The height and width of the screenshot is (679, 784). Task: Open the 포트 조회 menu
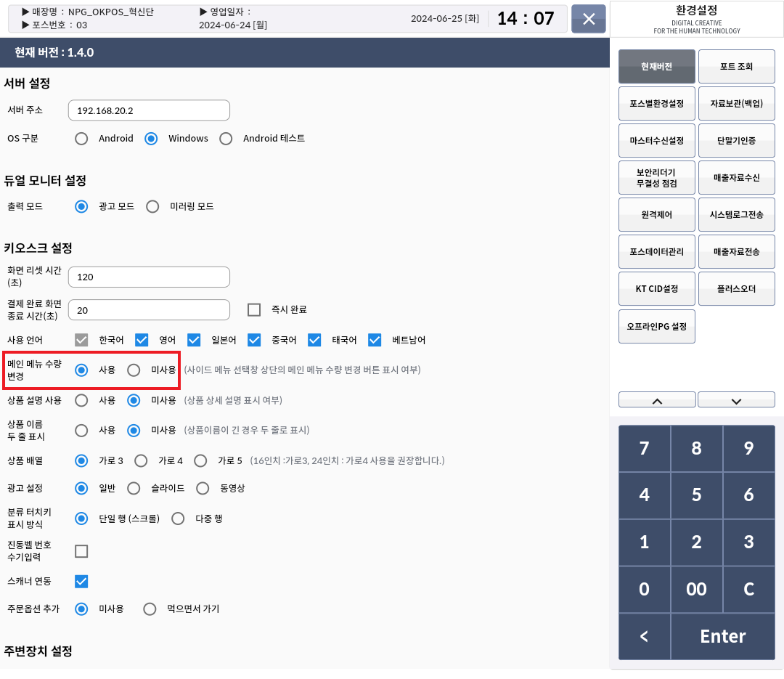point(736,67)
